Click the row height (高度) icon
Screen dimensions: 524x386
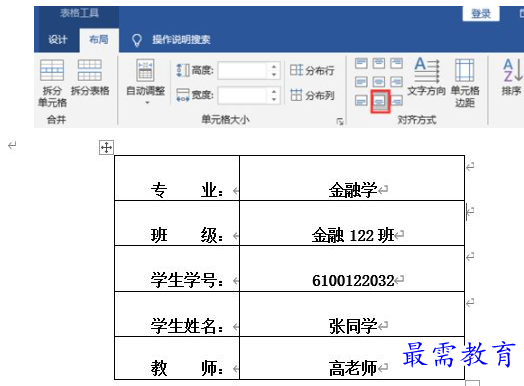tap(183, 71)
